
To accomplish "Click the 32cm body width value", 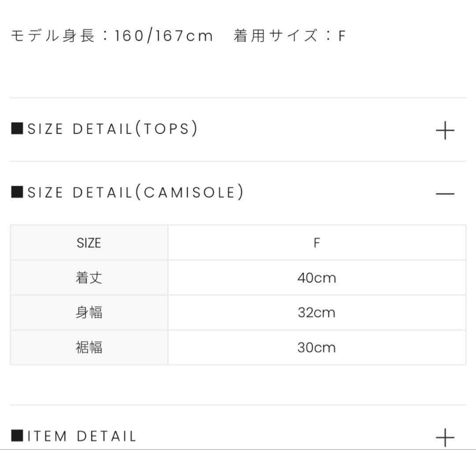I will (316, 313).
